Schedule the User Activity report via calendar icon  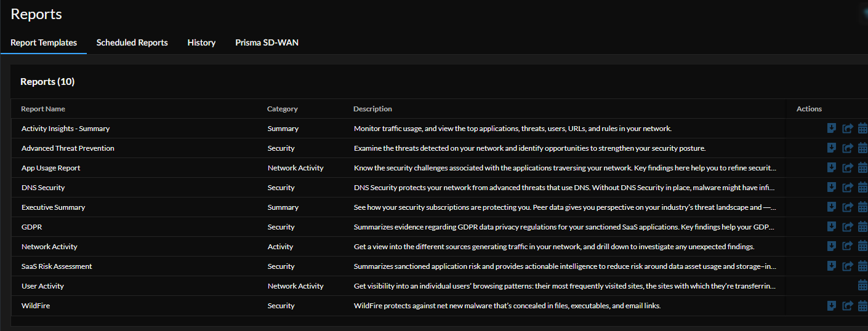[862, 286]
